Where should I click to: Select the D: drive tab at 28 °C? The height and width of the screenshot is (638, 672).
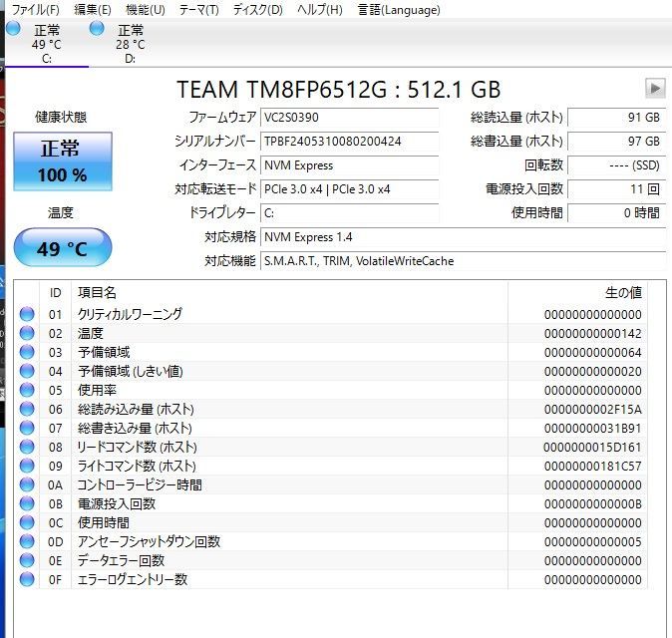click(x=131, y=44)
